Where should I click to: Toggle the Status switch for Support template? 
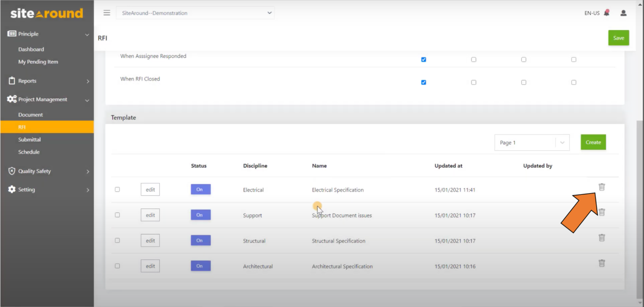tap(200, 215)
